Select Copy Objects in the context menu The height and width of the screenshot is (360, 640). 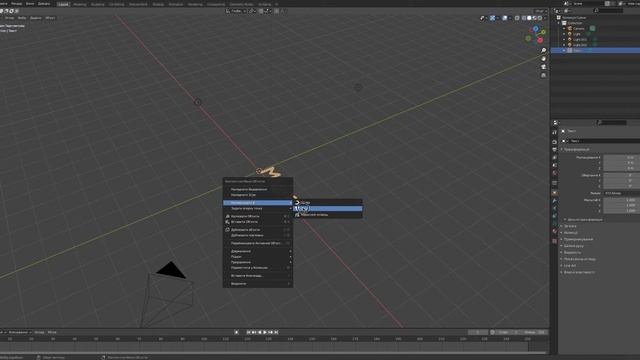pos(258,216)
